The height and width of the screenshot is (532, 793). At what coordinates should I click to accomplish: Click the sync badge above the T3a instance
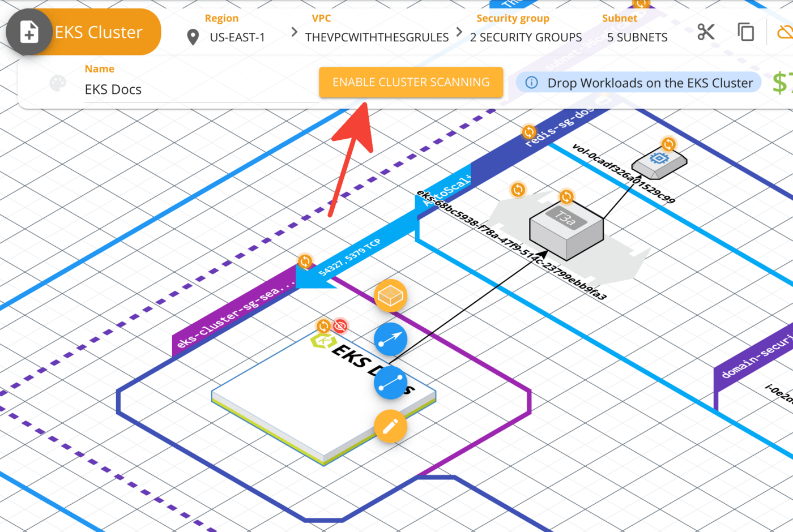[566, 197]
